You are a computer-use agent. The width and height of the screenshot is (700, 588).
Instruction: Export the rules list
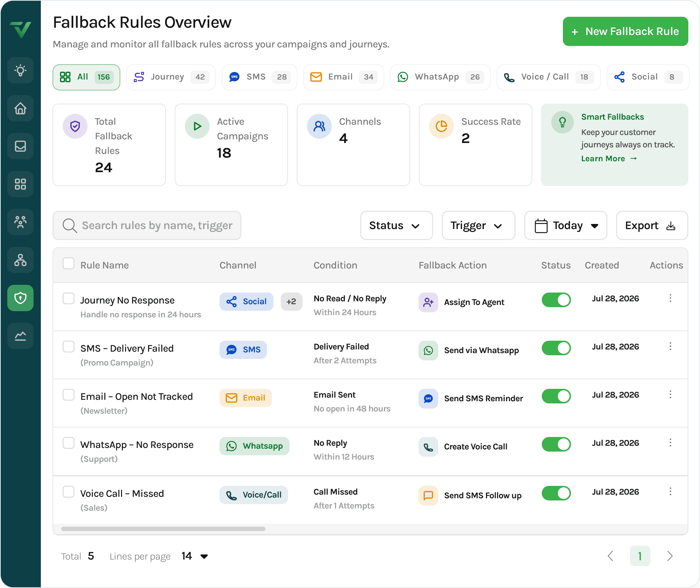(x=652, y=225)
